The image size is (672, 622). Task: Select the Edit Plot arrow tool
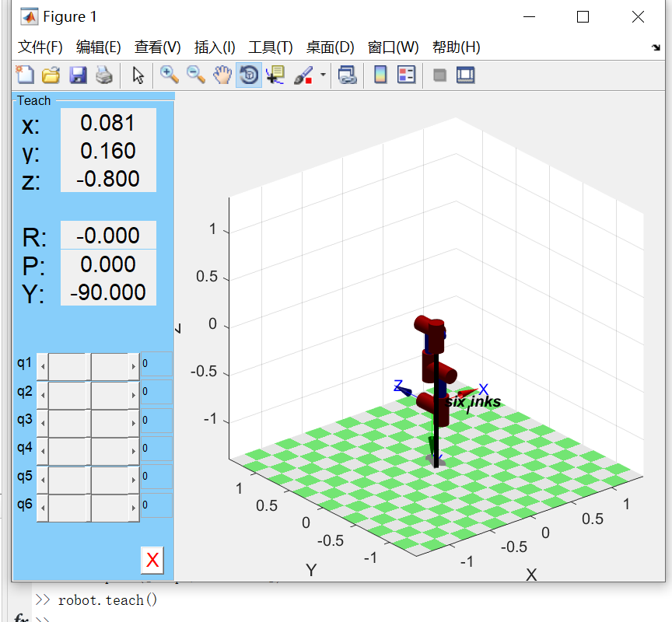138,75
